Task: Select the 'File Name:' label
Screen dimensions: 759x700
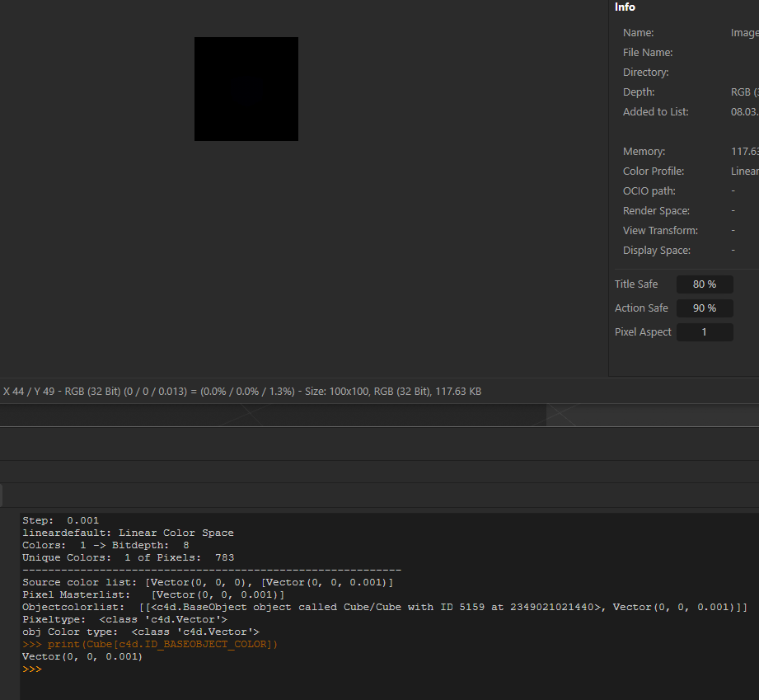Action: click(x=648, y=52)
